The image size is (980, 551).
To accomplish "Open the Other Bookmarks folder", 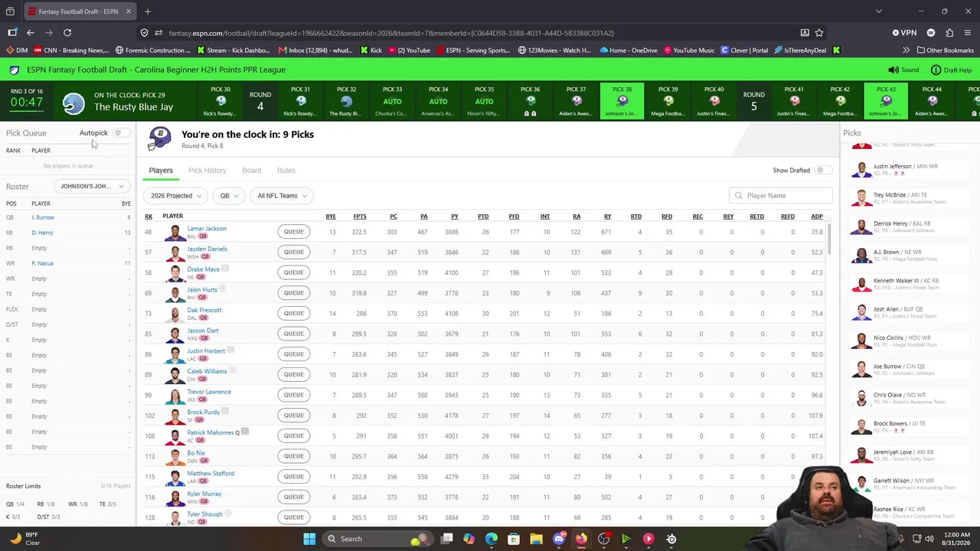I will (x=944, y=51).
